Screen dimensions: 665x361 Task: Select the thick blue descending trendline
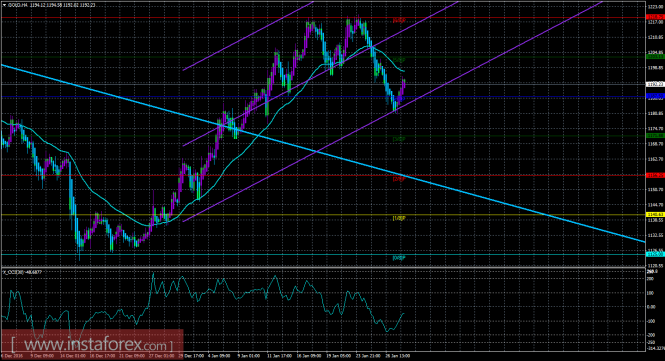coord(322,153)
